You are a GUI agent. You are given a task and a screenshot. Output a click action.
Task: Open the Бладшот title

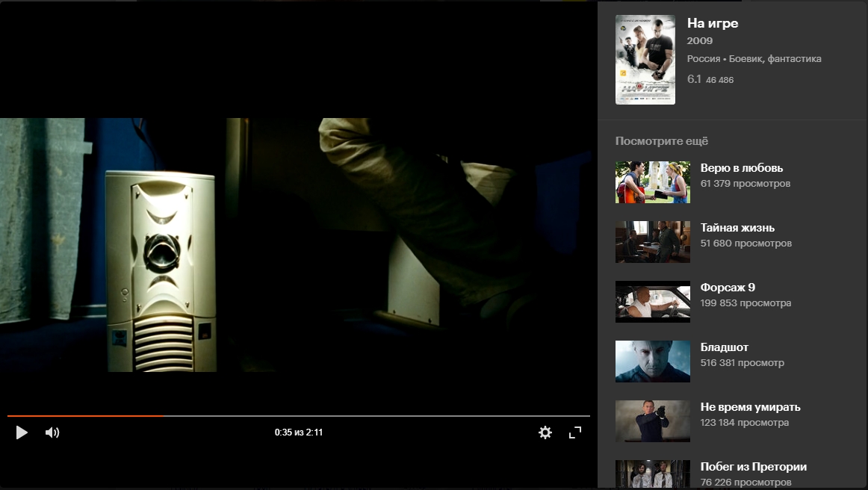click(724, 347)
